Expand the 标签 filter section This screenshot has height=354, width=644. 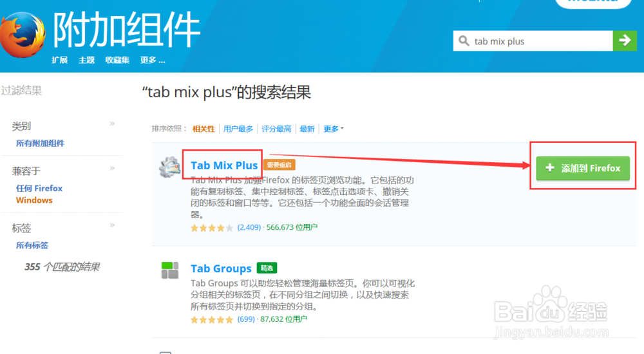[x=112, y=225]
